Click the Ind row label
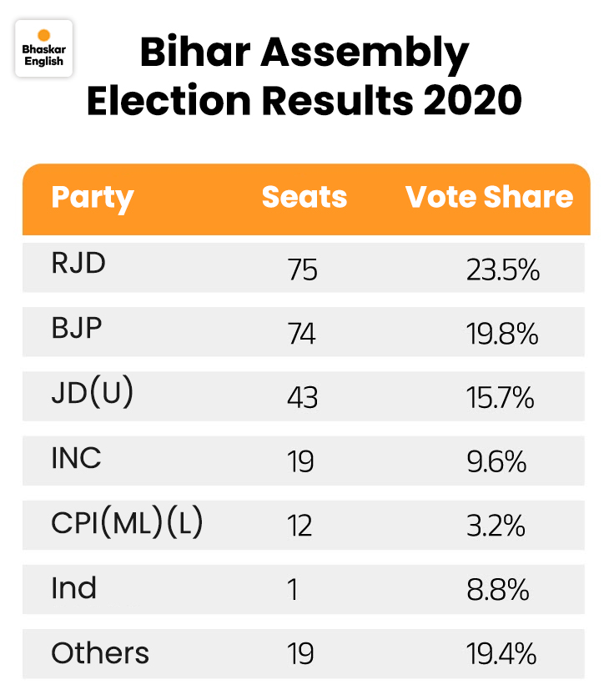This screenshot has width=609, height=700. 74,587
